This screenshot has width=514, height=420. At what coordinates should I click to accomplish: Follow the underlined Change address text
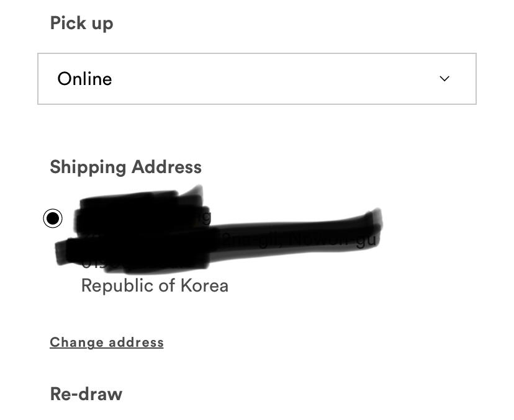107,342
